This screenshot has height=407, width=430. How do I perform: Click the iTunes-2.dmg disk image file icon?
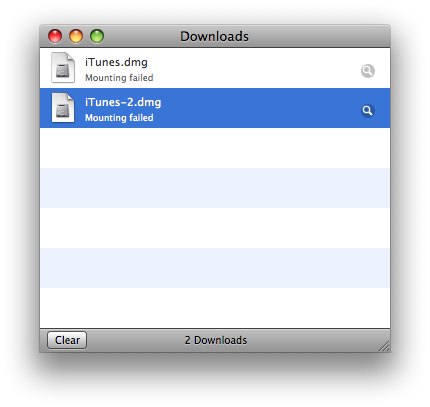[x=63, y=108]
